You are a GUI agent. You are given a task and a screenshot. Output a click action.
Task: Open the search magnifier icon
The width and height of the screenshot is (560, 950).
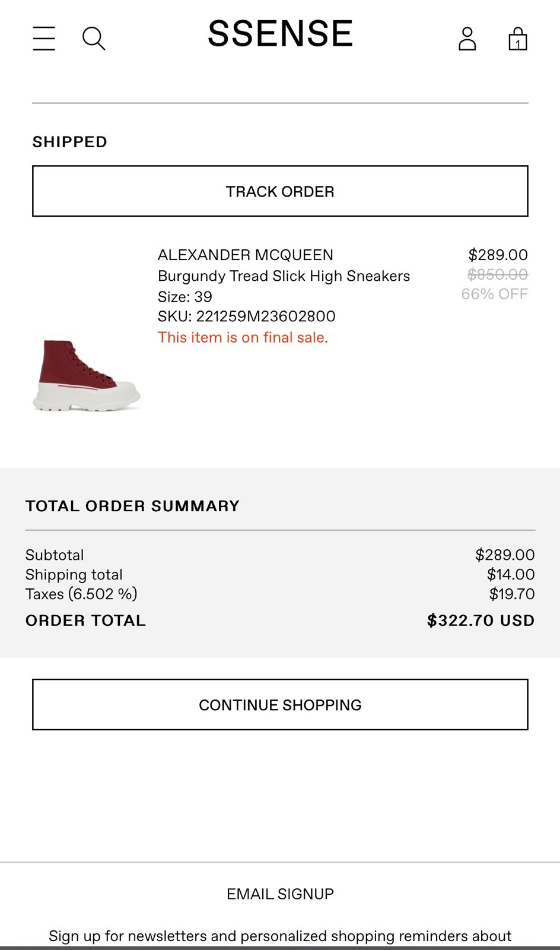point(94,39)
